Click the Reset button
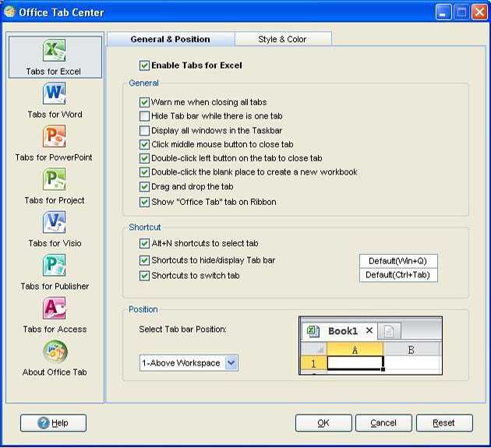Viewport: 491px width, 448px height. pyautogui.click(x=444, y=423)
